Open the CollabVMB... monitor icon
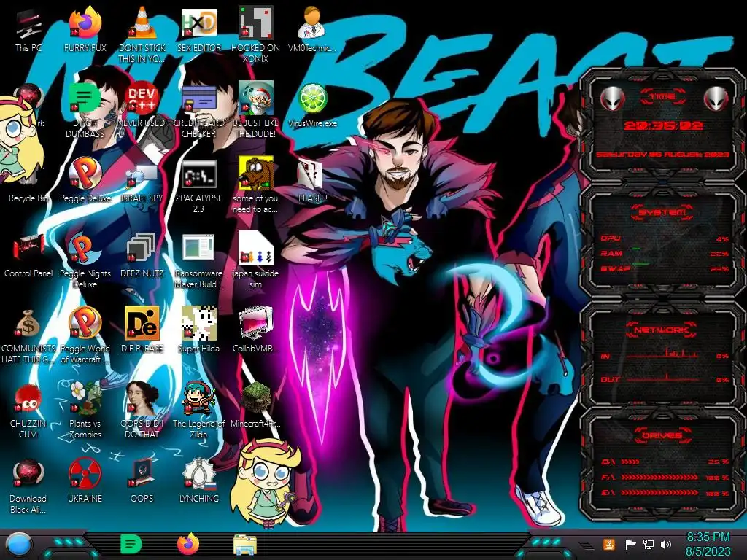This screenshot has height=560, width=747. (255, 324)
